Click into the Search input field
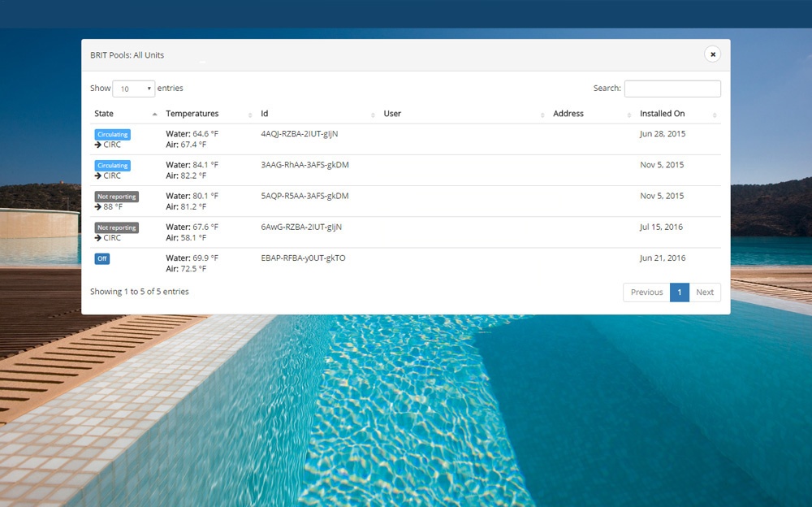The width and height of the screenshot is (812, 507). point(672,89)
